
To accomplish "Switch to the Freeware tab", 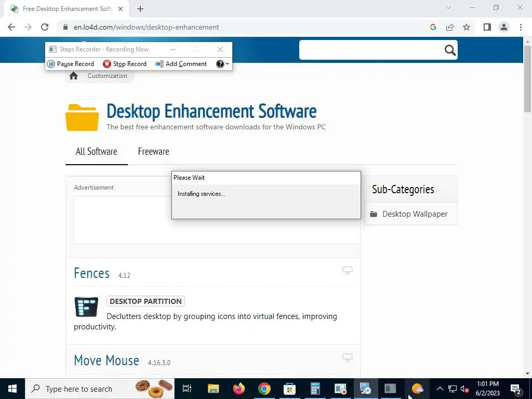I will (153, 151).
